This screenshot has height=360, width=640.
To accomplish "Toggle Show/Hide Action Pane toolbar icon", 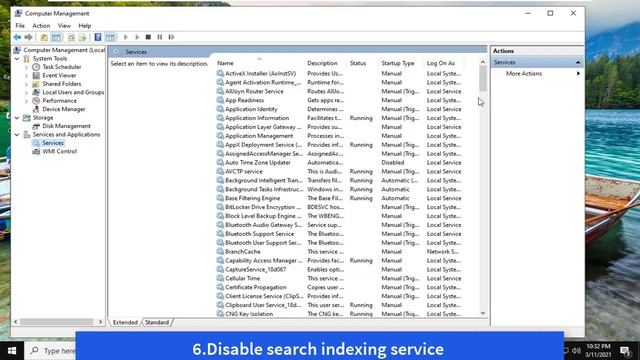I will click(x=110, y=37).
